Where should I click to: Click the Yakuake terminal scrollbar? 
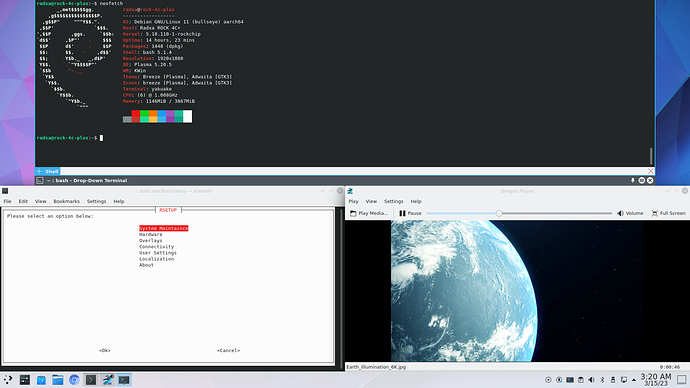pyautogui.click(x=651, y=156)
